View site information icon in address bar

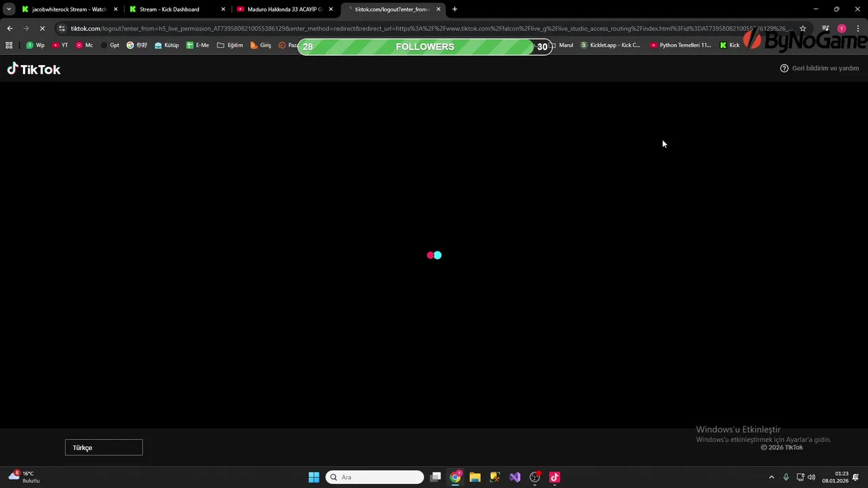pyautogui.click(x=62, y=28)
